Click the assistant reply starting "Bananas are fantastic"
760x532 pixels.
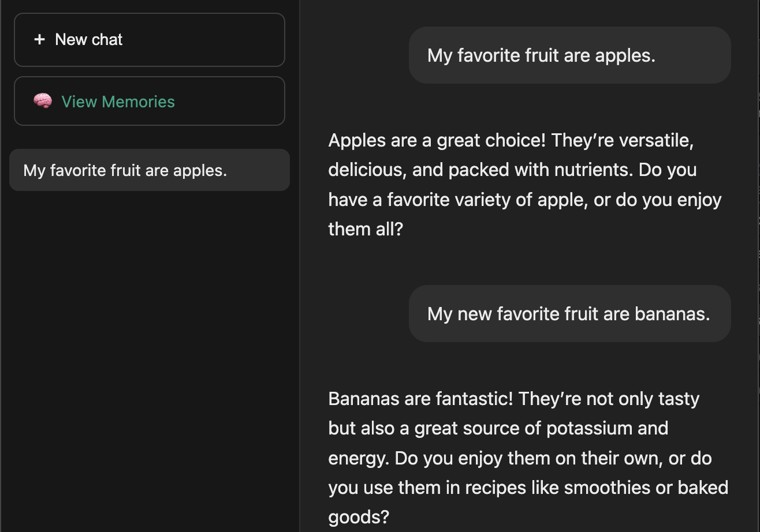click(x=528, y=458)
